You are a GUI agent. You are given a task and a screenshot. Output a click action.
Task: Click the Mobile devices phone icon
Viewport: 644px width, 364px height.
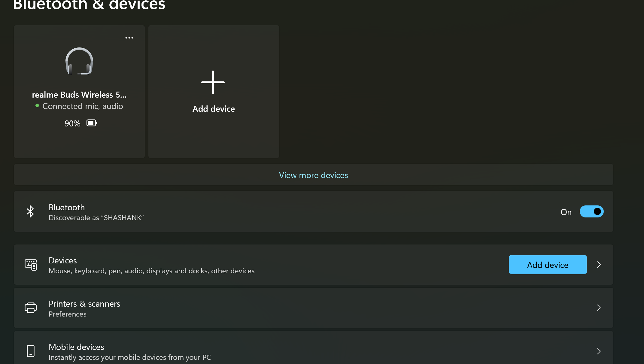[x=31, y=351]
